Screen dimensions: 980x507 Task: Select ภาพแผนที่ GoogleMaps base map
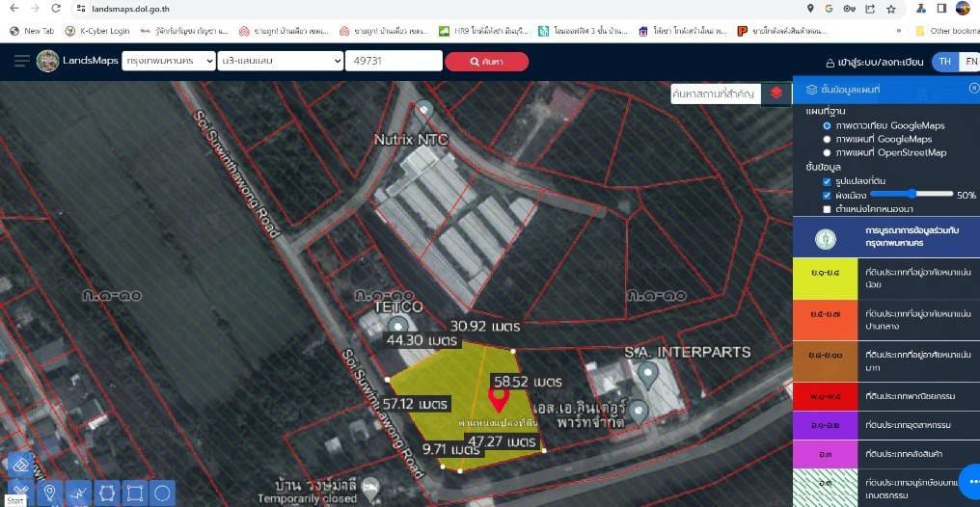tap(828, 139)
